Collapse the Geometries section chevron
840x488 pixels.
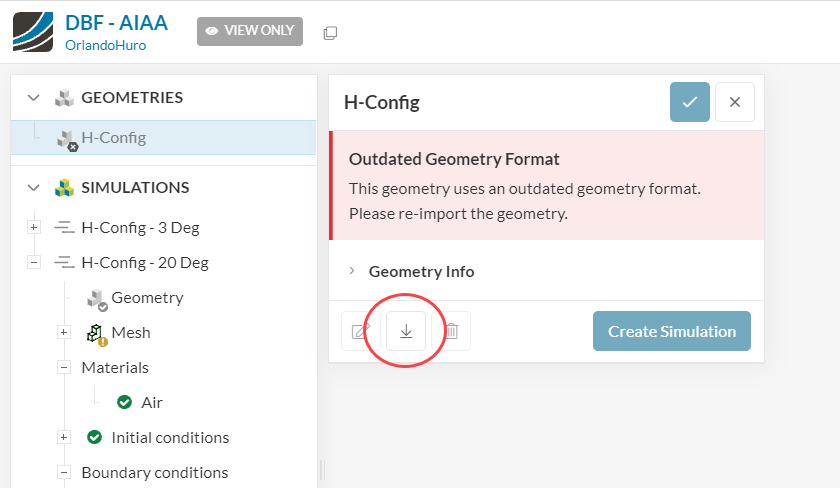coord(34,98)
